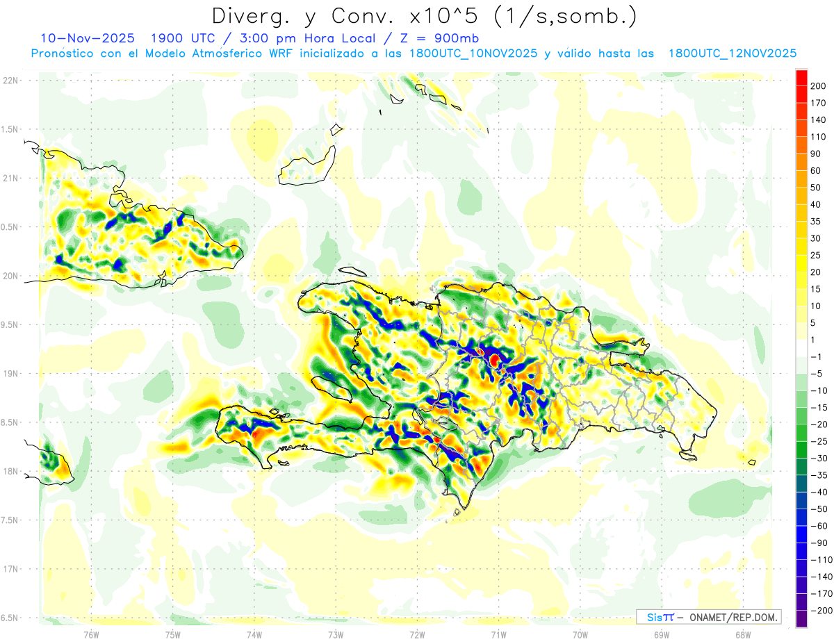This screenshot has width=834, height=644.
Task: Click the positive '60' color bar value
Action: tap(817, 171)
